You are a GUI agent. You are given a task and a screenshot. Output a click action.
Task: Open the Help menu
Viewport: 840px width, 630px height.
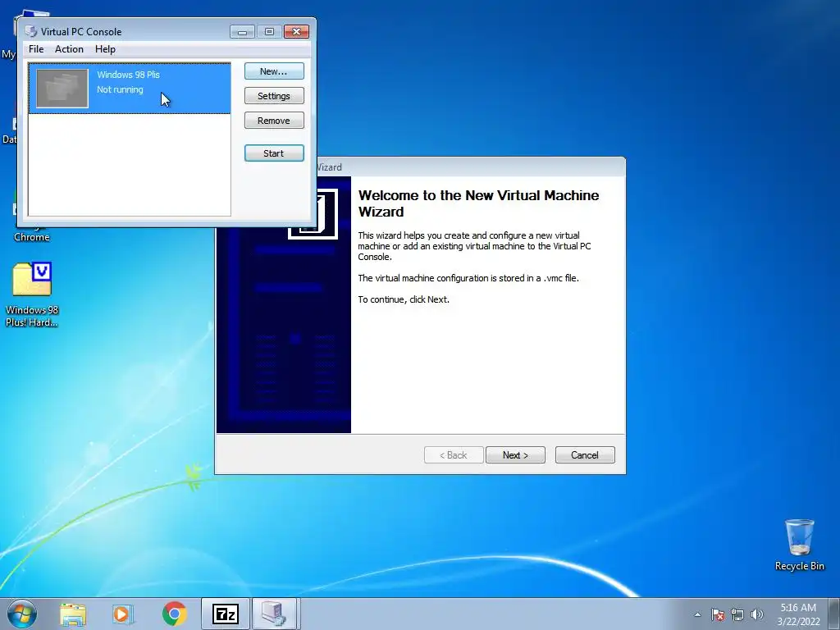(105, 48)
